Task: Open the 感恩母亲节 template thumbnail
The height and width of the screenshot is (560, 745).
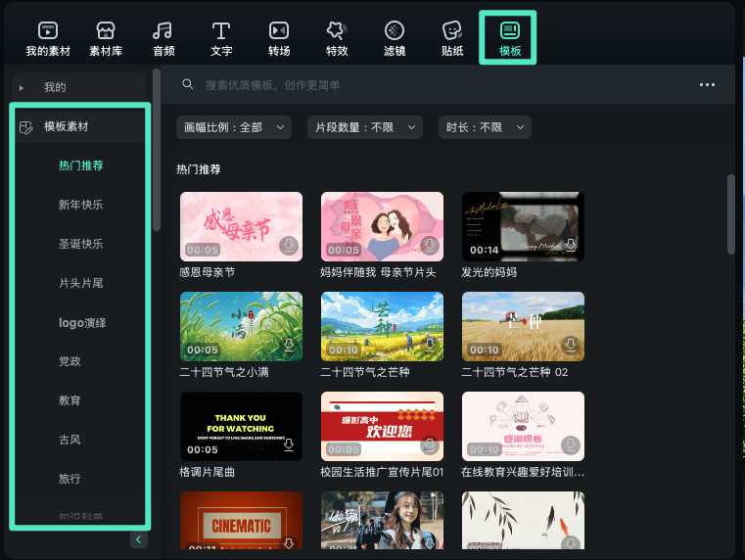Action: 241,226
